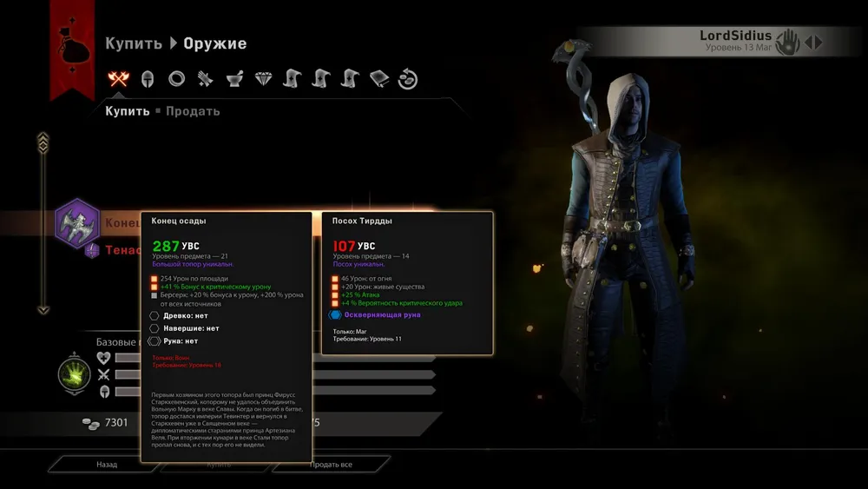Screen dimensions: 868x489
Task: Open the scroll category next to the book
Action: pyautogui.click(x=350, y=79)
